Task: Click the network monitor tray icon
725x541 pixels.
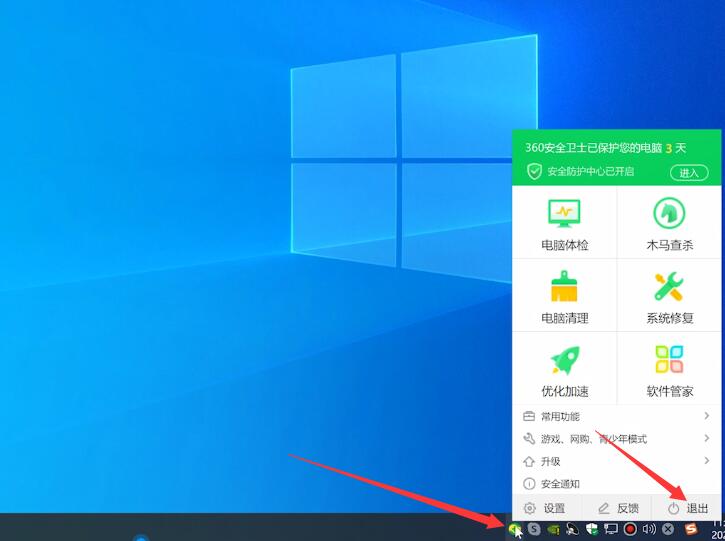Action: (611, 529)
